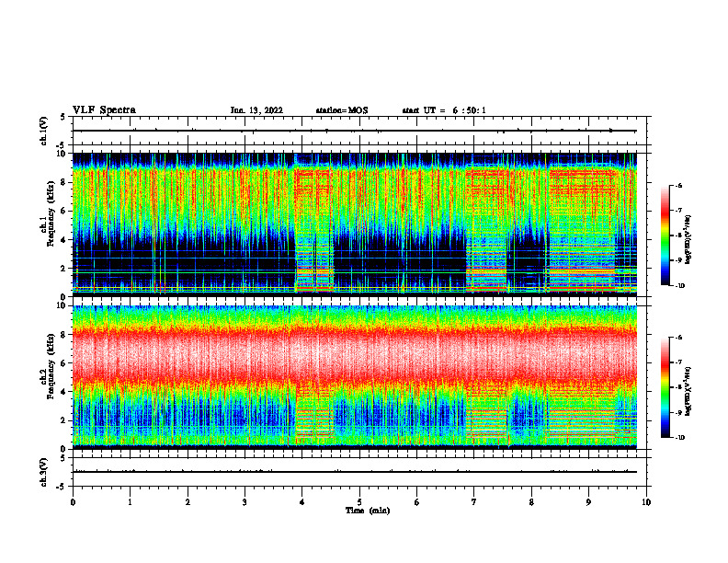728x563 pixels.
Task: Click the 'start UT = 6:50:1' text
Action: [x=444, y=110]
